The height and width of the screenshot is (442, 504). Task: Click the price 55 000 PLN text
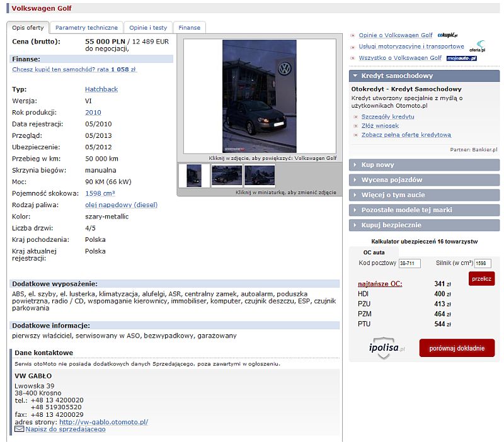105,42
